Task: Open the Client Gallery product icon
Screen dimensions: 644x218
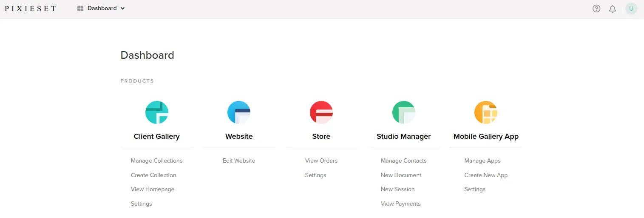Action: 157,112
